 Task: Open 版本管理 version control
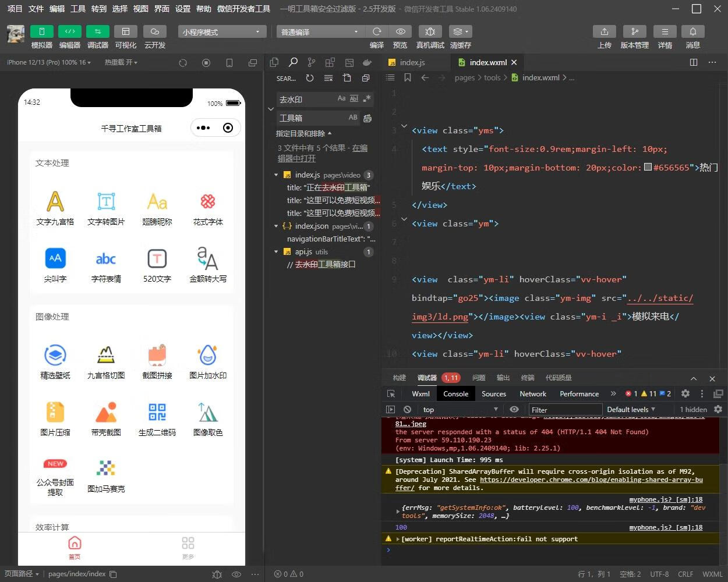[x=634, y=31]
